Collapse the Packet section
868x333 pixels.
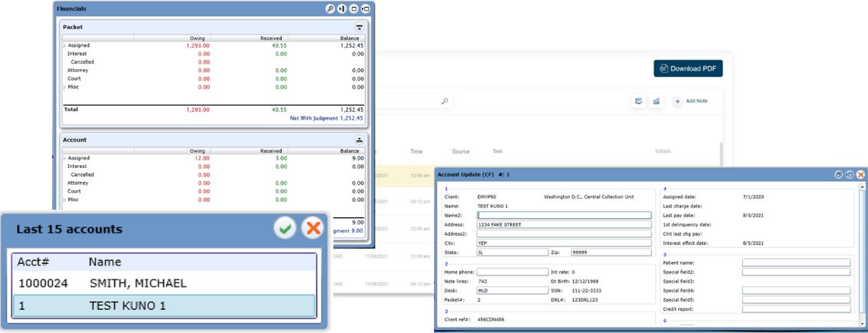[x=359, y=27]
